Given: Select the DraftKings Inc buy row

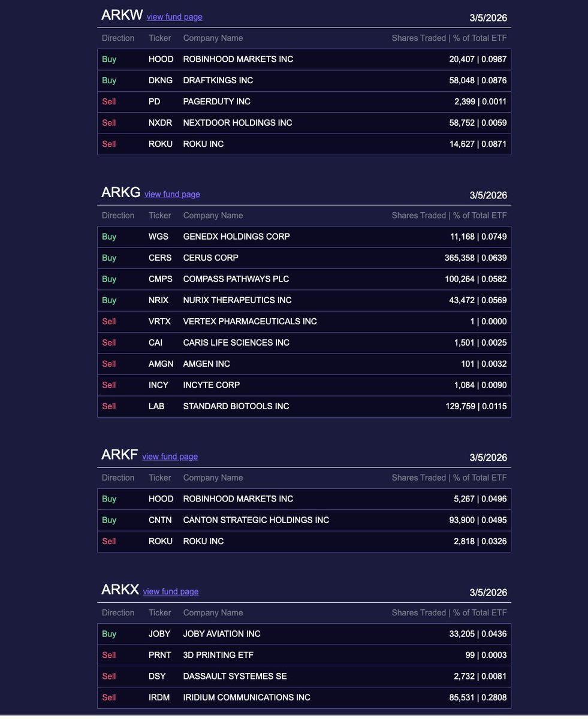Looking at the screenshot, I should point(304,80).
